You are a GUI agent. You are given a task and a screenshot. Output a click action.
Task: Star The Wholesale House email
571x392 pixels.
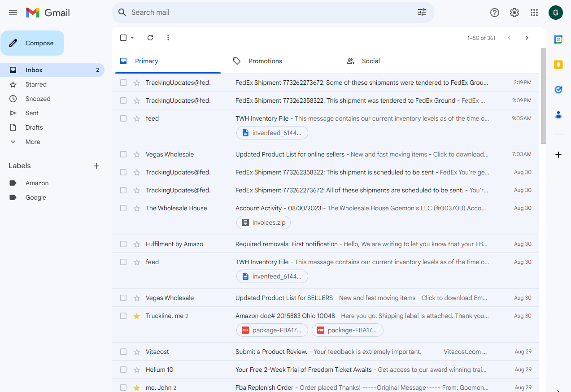(x=137, y=208)
